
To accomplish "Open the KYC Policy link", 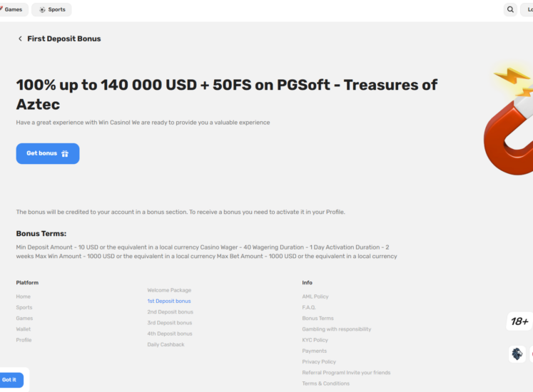I will 315,340.
